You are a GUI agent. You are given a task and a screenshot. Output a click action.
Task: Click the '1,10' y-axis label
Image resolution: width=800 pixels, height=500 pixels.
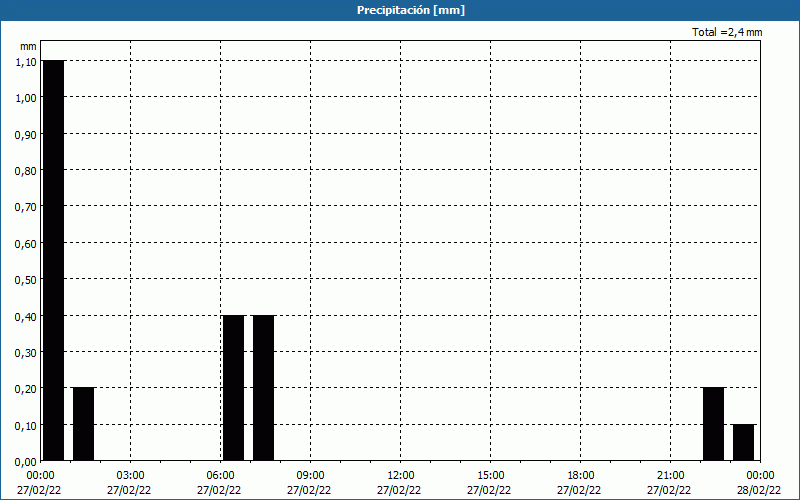[x=26, y=62]
